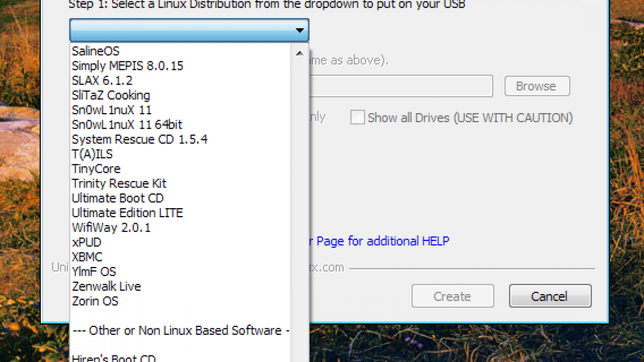The height and width of the screenshot is (362, 644).
Task: Click the Browse button
Action: pos(537,86)
